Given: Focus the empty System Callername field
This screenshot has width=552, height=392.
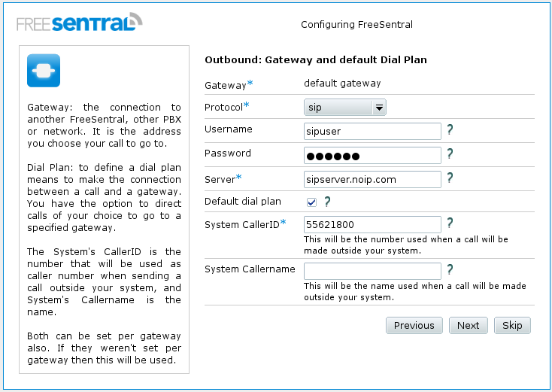Looking at the screenshot, I should pyautogui.click(x=372, y=271).
